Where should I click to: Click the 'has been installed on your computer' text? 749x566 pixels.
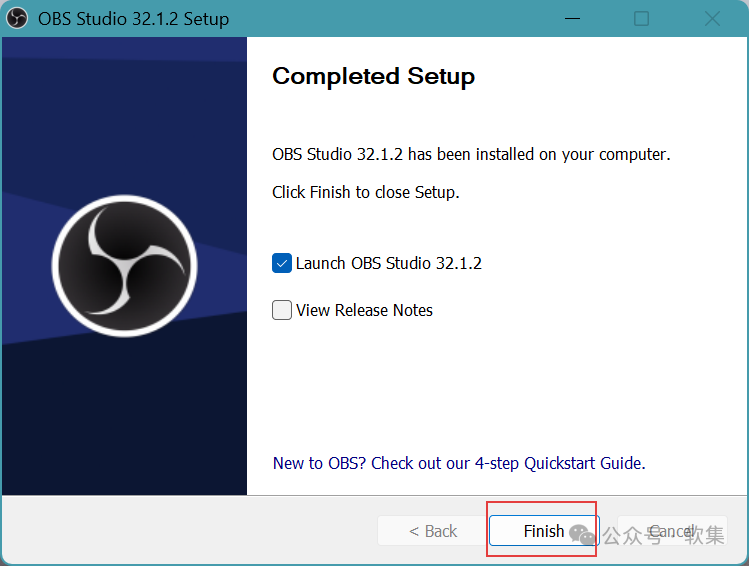[539, 154]
